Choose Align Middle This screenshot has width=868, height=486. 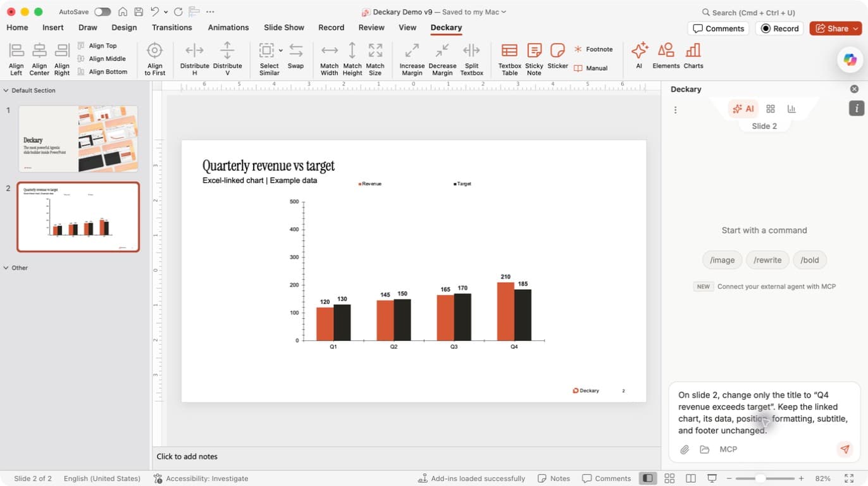(102, 59)
